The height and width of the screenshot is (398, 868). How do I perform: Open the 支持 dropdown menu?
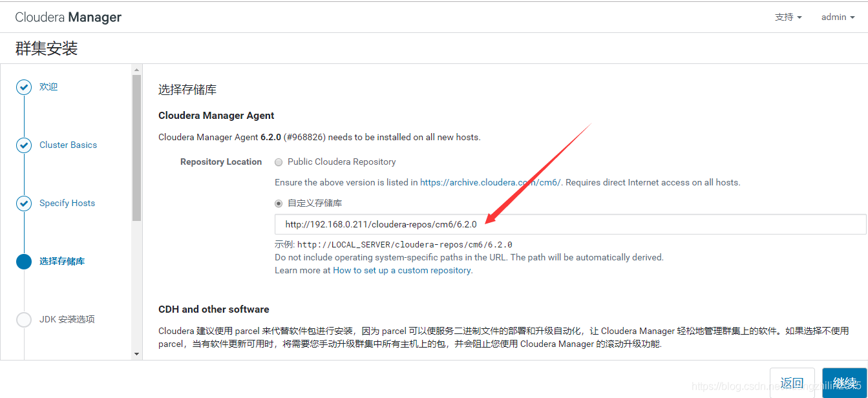788,17
